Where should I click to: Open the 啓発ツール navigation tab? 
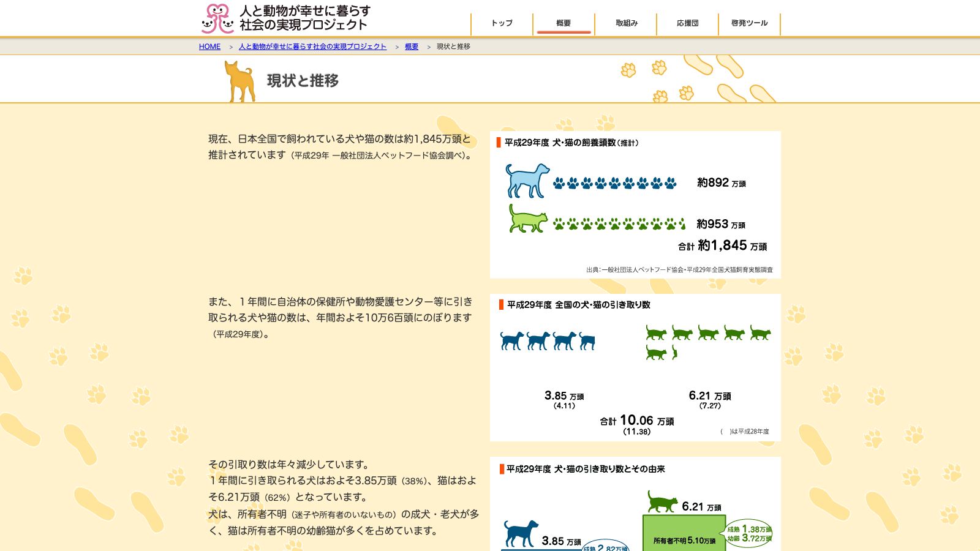coord(749,23)
